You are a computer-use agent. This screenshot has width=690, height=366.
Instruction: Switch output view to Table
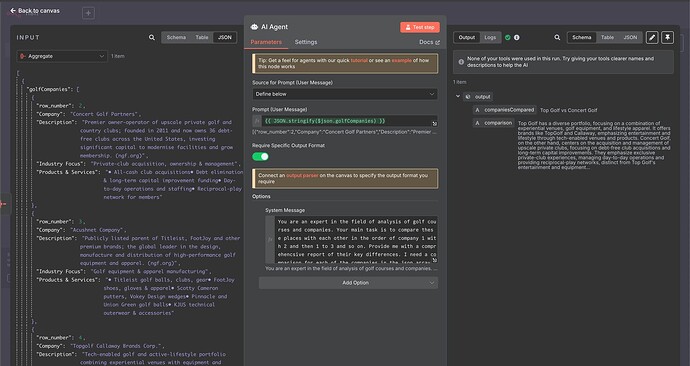click(x=607, y=38)
